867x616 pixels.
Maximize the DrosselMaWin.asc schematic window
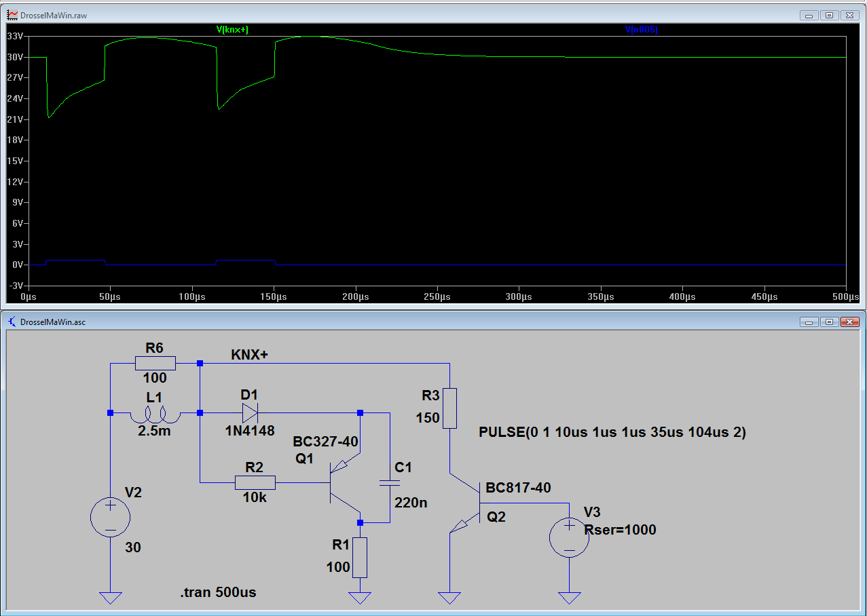pyautogui.click(x=829, y=322)
